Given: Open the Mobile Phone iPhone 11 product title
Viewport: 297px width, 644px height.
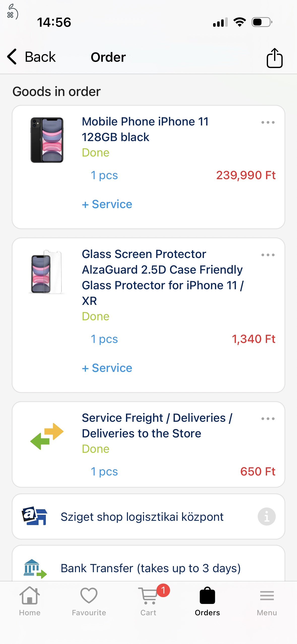Looking at the screenshot, I should click(145, 129).
